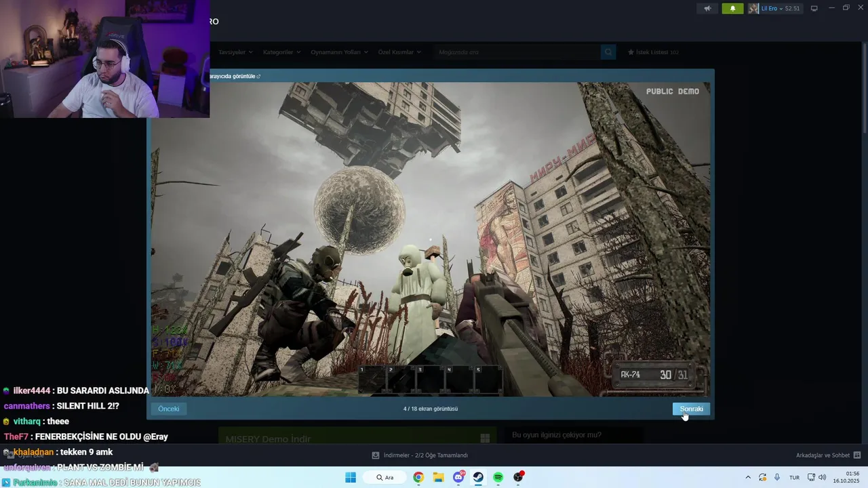Open Google Chrome from taskbar
Viewport: 868px width, 488px height.
click(418, 477)
